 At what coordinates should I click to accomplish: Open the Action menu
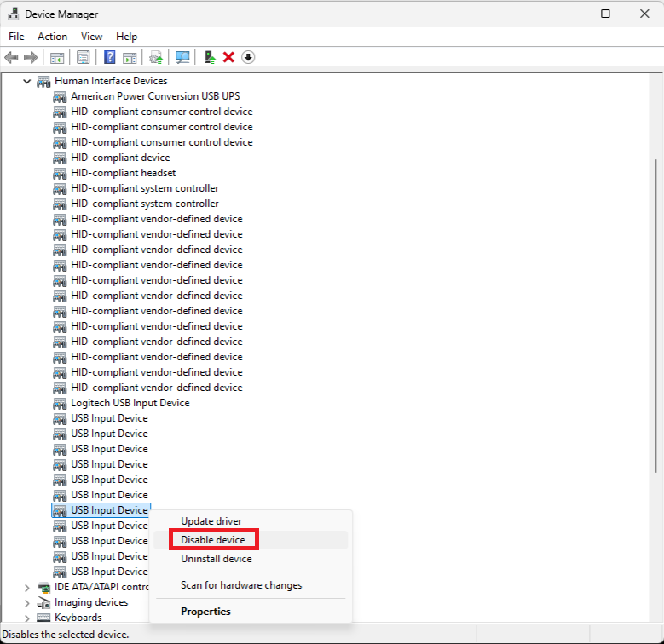52,37
